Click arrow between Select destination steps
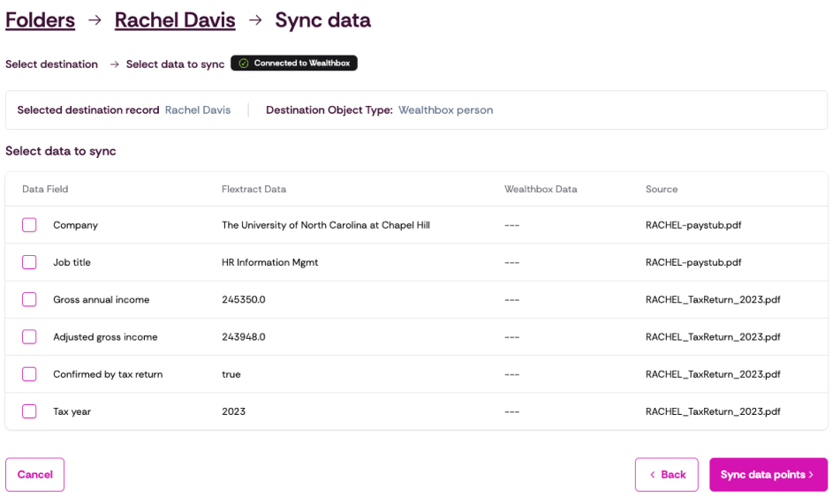This screenshot has width=840, height=504. click(x=114, y=64)
